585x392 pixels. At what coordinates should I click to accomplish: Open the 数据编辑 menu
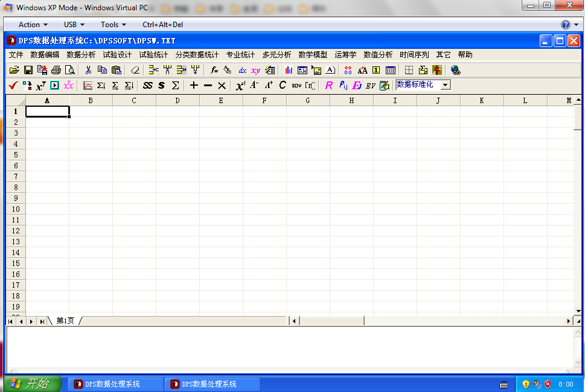click(45, 55)
